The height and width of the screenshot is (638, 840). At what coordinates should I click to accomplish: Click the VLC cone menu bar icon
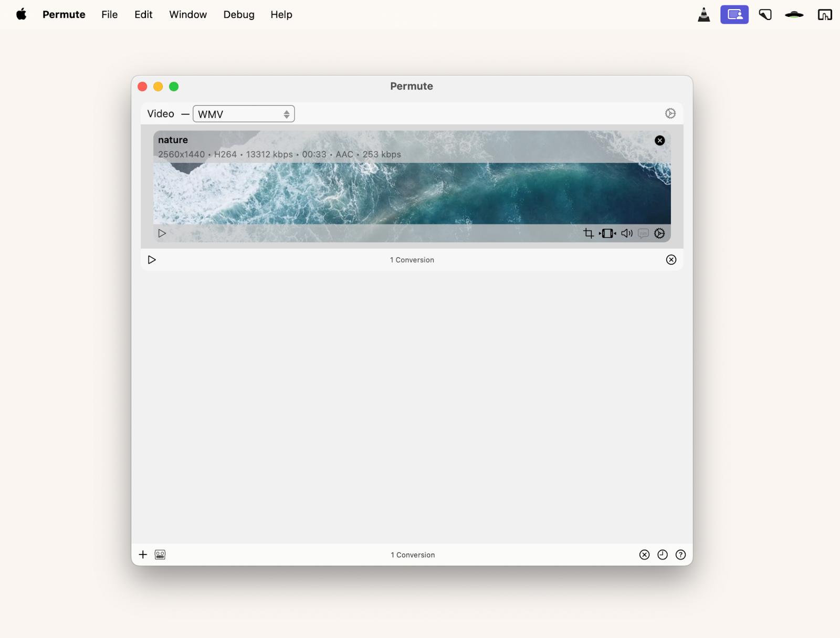[703, 15]
